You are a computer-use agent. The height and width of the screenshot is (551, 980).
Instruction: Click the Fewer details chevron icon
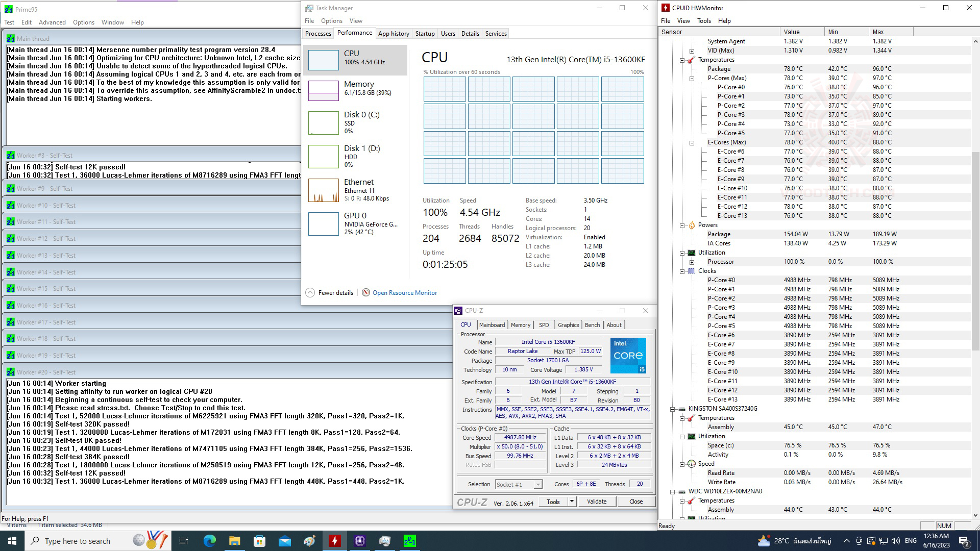tap(310, 292)
